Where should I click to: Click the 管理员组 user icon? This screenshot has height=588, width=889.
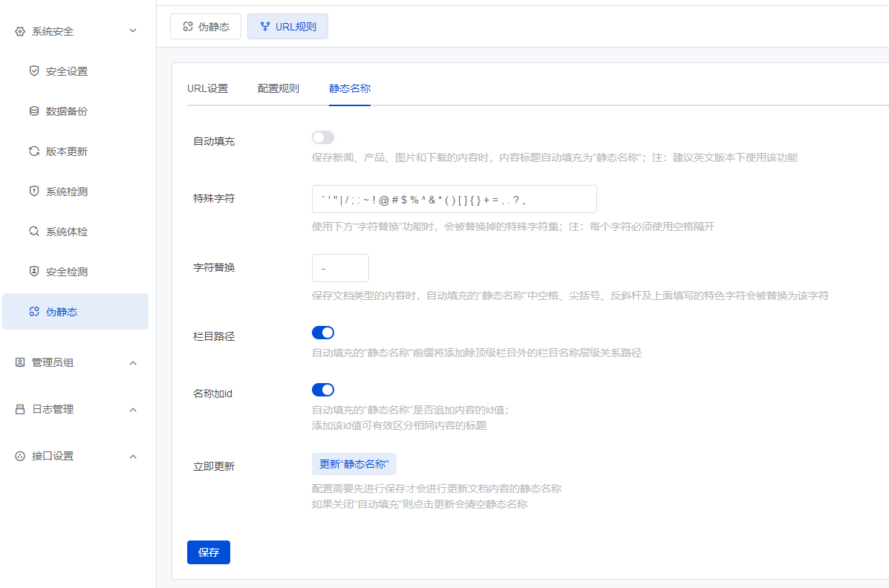pyautogui.click(x=20, y=363)
